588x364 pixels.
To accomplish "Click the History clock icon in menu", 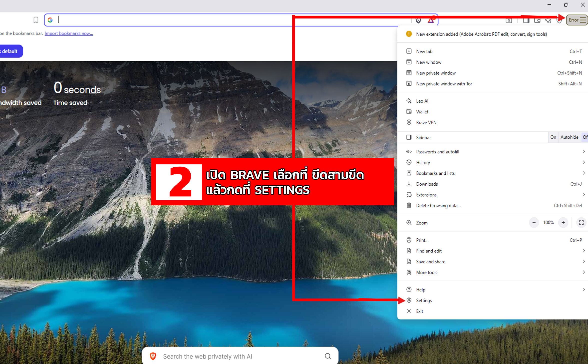I will coord(409,162).
